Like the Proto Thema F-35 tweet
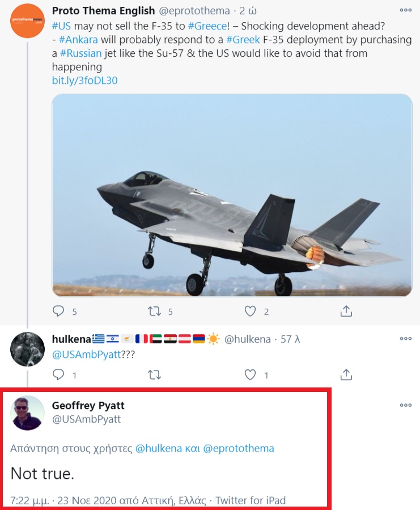 pos(251,311)
